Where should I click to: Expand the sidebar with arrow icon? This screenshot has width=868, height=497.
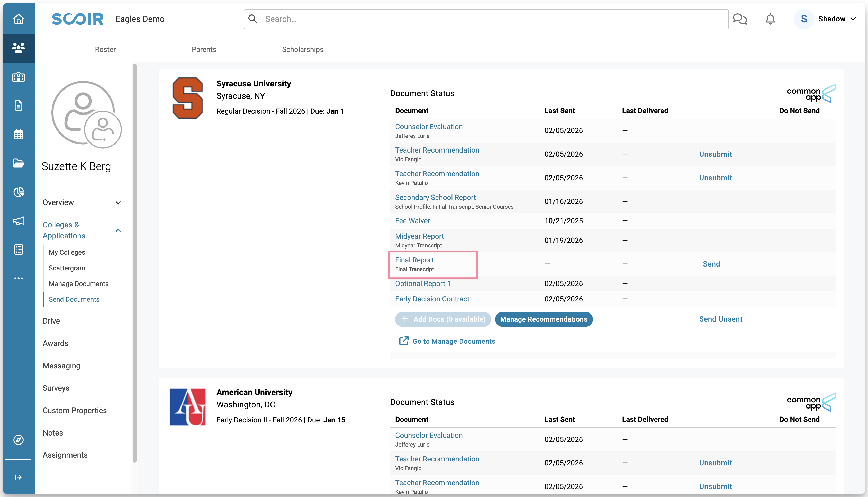tap(19, 477)
